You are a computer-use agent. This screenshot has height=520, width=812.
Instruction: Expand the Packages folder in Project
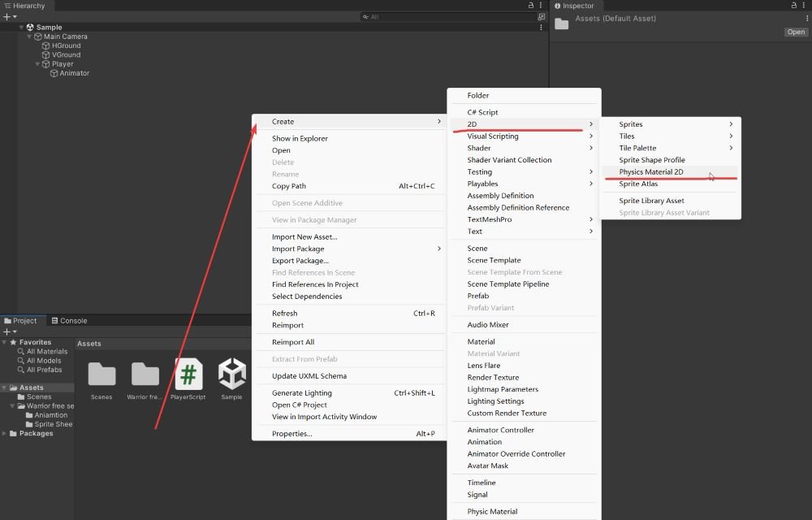(x=4, y=434)
